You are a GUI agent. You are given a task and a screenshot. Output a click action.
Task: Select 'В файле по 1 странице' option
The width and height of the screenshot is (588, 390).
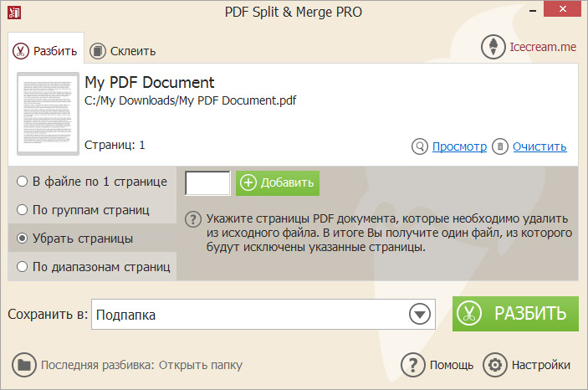click(92, 182)
